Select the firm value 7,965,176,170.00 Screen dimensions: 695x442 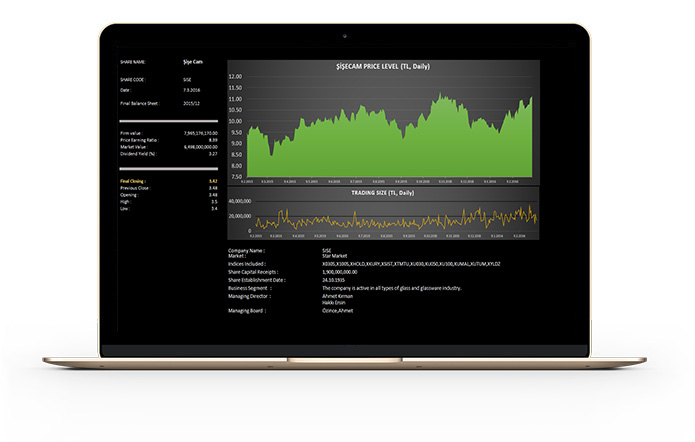200,133
